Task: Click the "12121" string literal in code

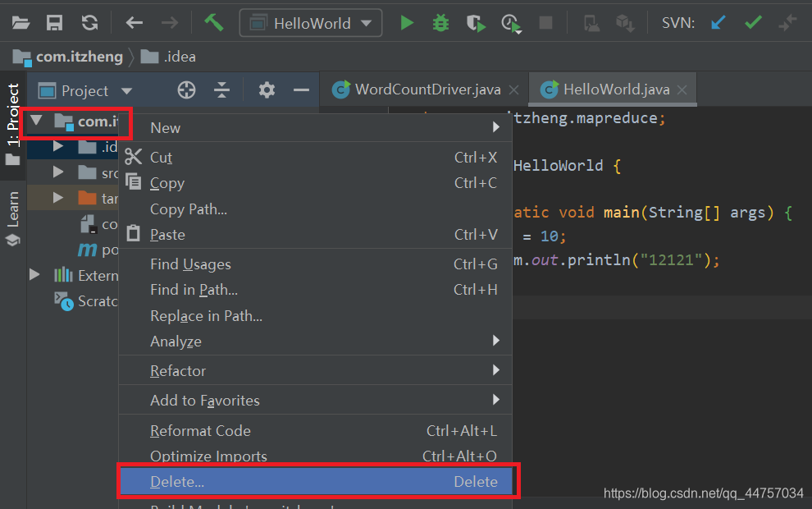Action: (x=672, y=259)
